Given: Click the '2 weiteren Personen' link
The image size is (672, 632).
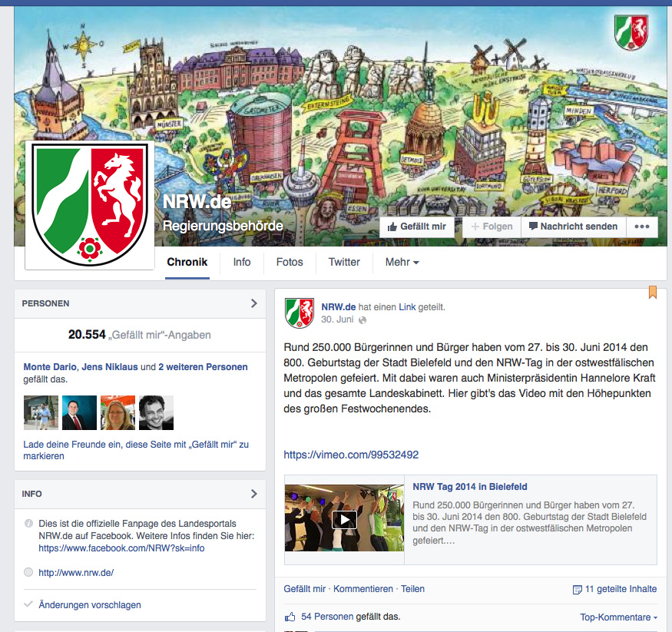Looking at the screenshot, I should tap(203, 367).
